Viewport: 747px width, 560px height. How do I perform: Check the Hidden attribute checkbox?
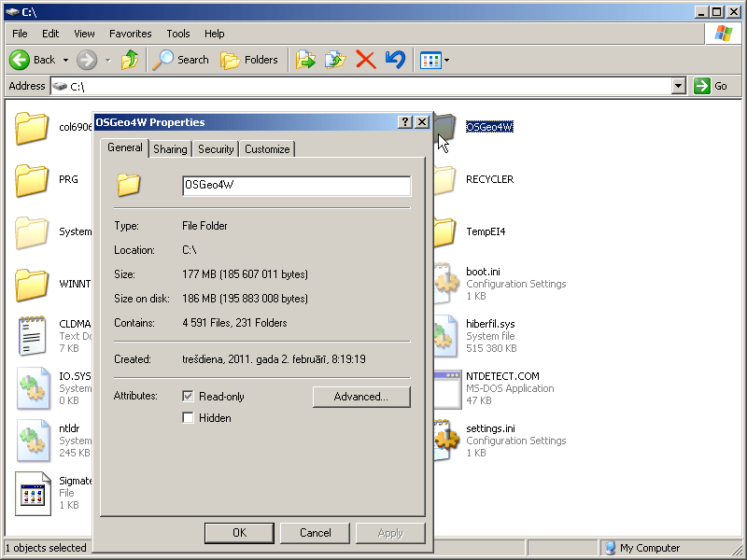pos(189,418)
